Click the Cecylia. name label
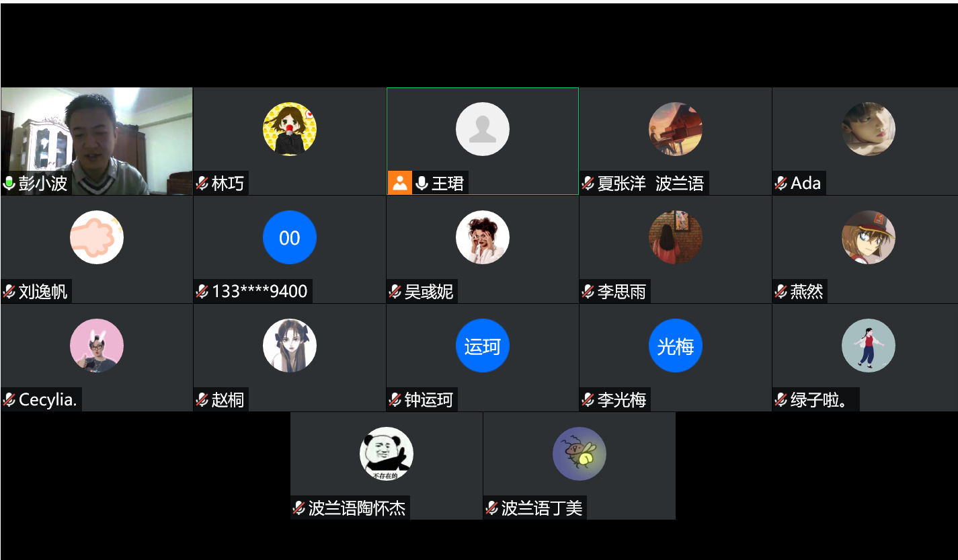The height and width of the screenshot is (560, 958). click(48, 400)
